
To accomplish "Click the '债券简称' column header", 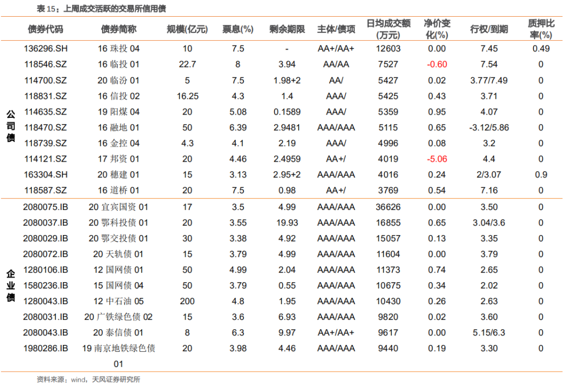I will click(x=119, y=29).
